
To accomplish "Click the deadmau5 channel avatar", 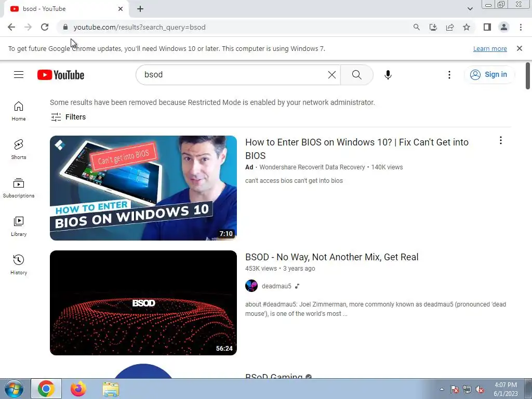I will click(x=251, y=286).
